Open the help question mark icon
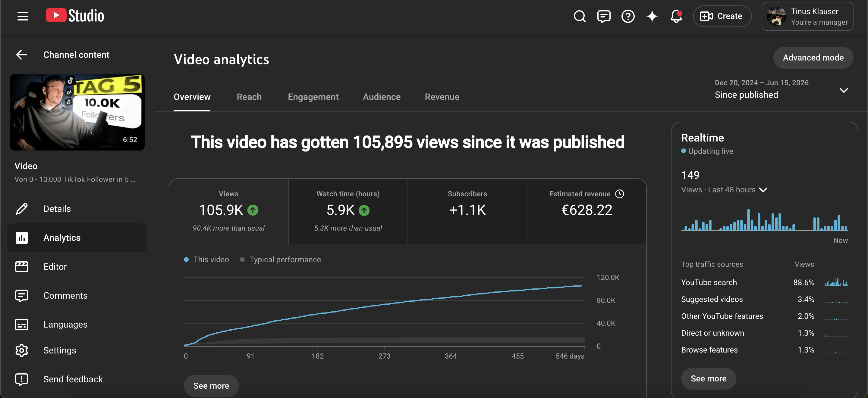Viewport: 868px width, 398px height. pyautogui.click(x=628, y=16)
